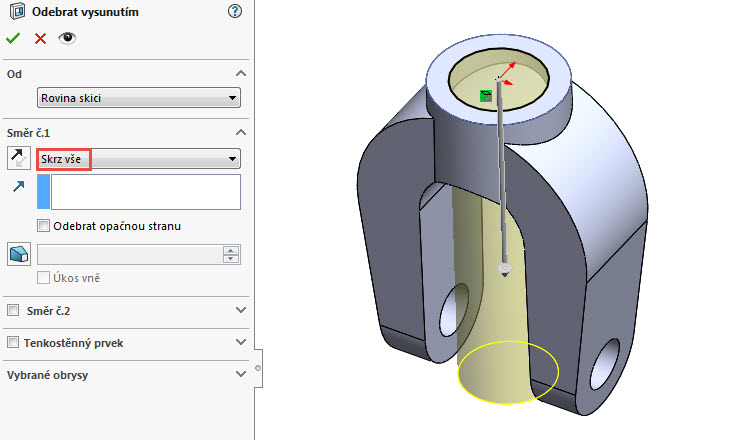Enable the Směr č.2 checkbox

[13, 310]
